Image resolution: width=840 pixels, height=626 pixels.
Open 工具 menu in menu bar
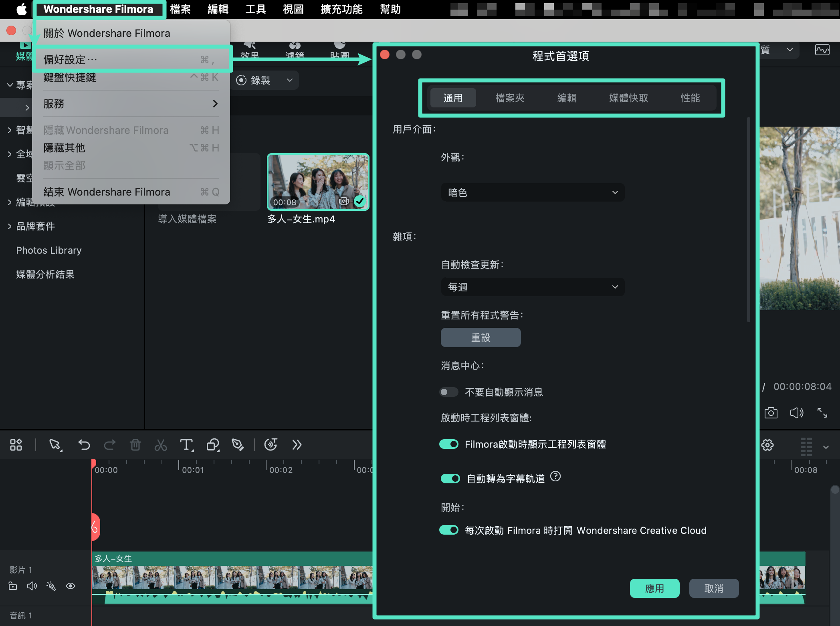click(256, 9)
